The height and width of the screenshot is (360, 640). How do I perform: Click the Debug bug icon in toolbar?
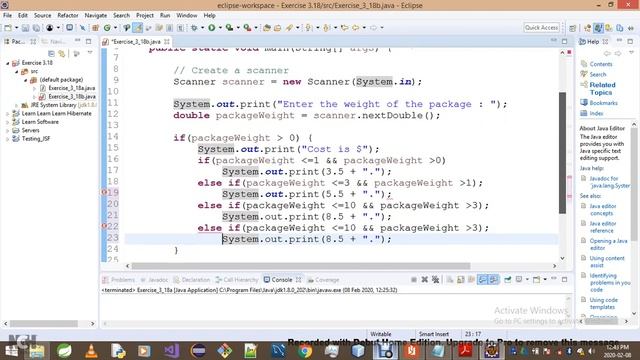[x=194, y=28]
